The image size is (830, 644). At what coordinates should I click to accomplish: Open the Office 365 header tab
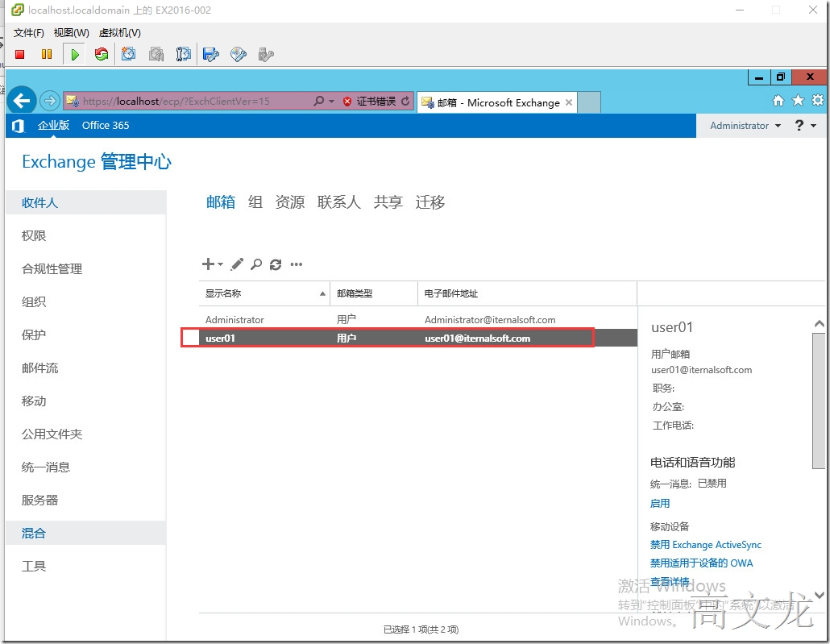pyautogui.click(x=106, y=126)
